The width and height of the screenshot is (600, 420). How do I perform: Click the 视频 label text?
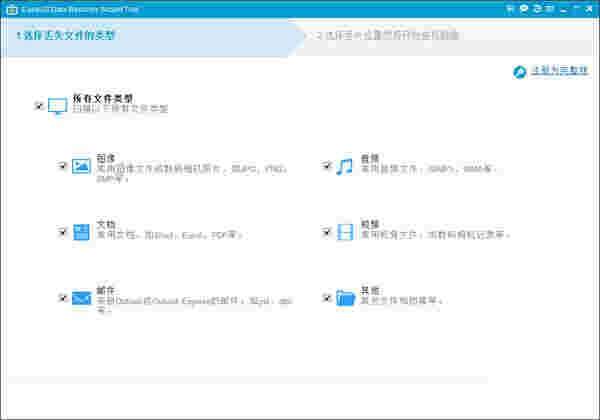(370, 224)
